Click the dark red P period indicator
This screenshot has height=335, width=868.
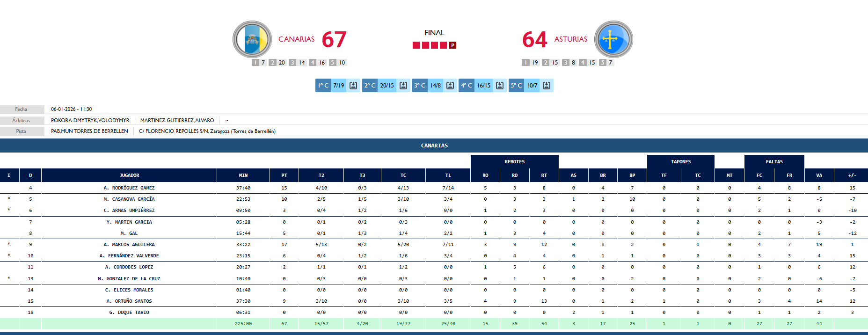tap(452, 45)
